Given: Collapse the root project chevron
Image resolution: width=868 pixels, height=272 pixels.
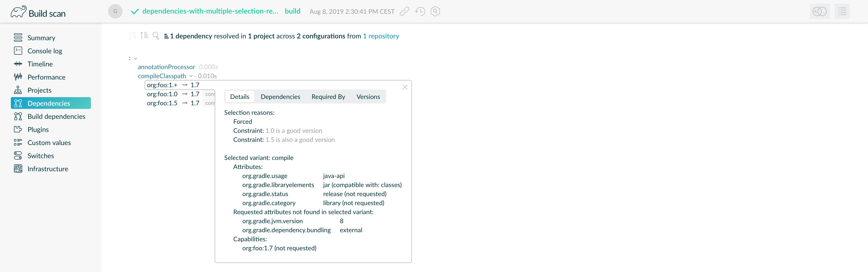Looking at the screenshot, I should pos(135,59).
